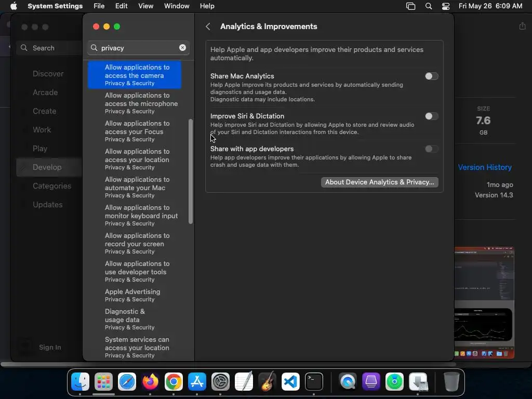This screenshot has height=399, width=532.
Task: Open QuickTime Player from the Dock
Action: 348,382
